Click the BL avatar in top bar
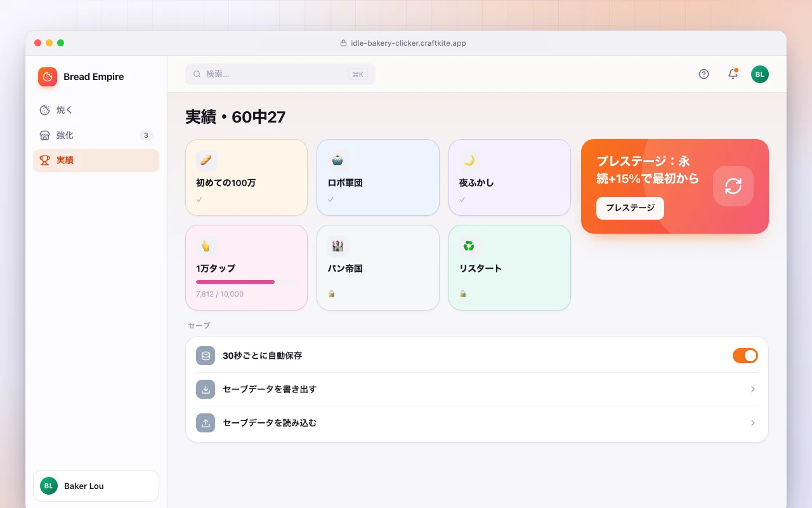812x508 pixels. coord(760,74)
